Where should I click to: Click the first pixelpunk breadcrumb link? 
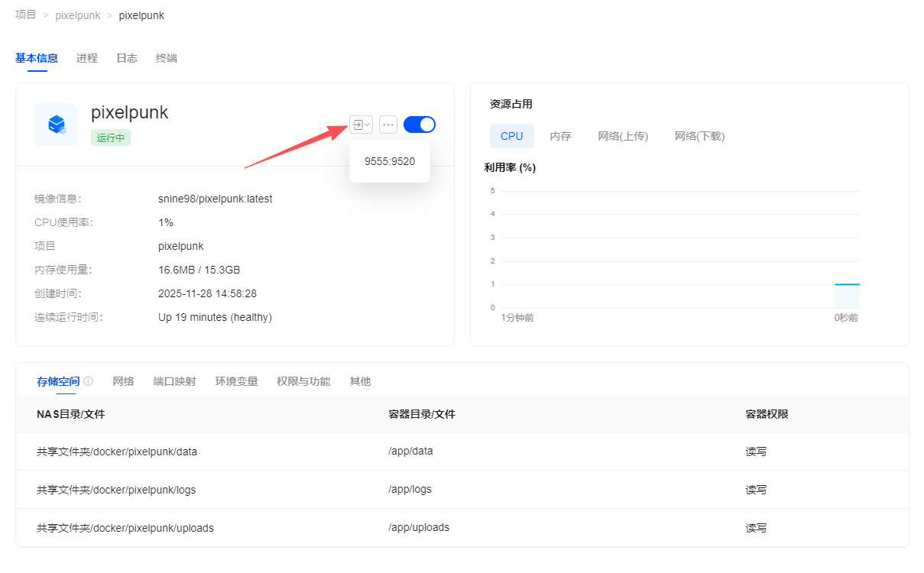78,15
